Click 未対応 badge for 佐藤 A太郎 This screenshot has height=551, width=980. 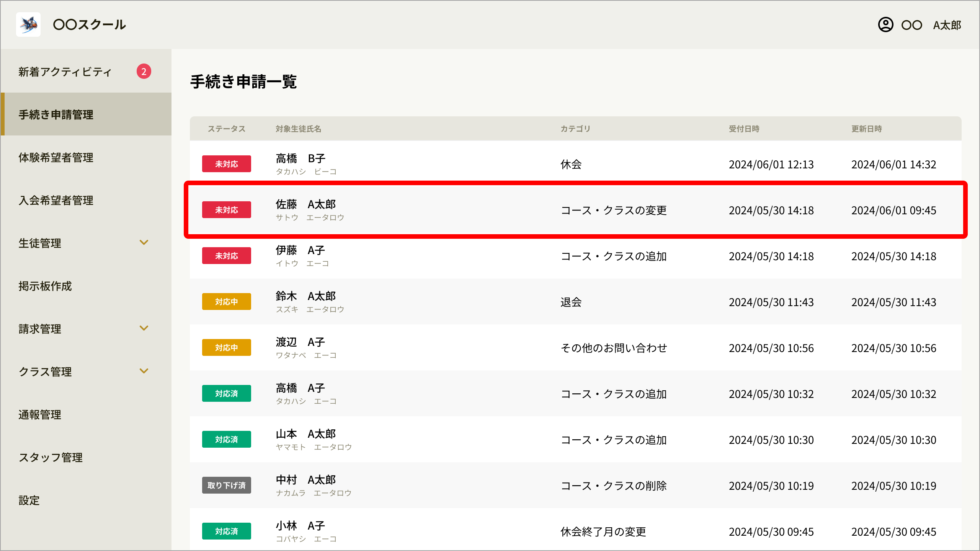click(x=227, y=210)
